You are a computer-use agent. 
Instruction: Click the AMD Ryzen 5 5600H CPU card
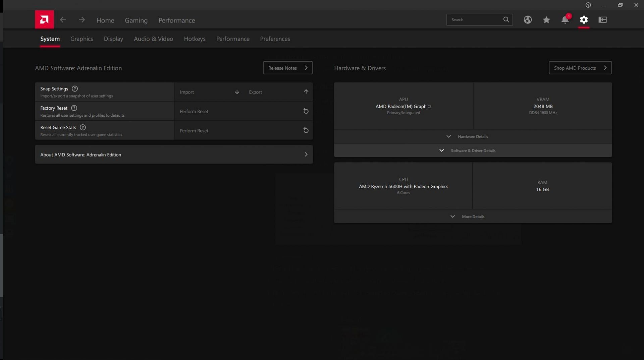[403, 186]
